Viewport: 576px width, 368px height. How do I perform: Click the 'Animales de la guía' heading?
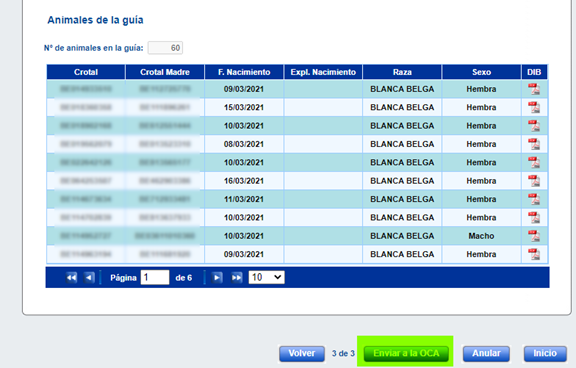[95, 20]
